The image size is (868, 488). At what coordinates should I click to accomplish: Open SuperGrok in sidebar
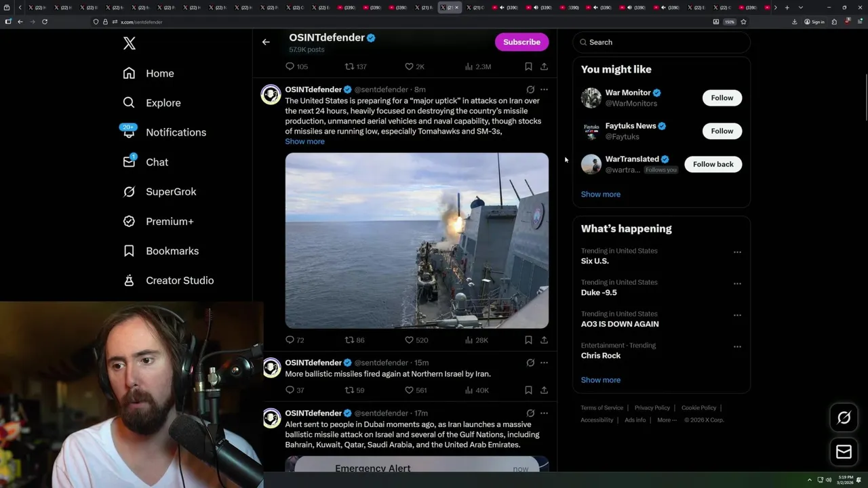click(x=159, y=192)
